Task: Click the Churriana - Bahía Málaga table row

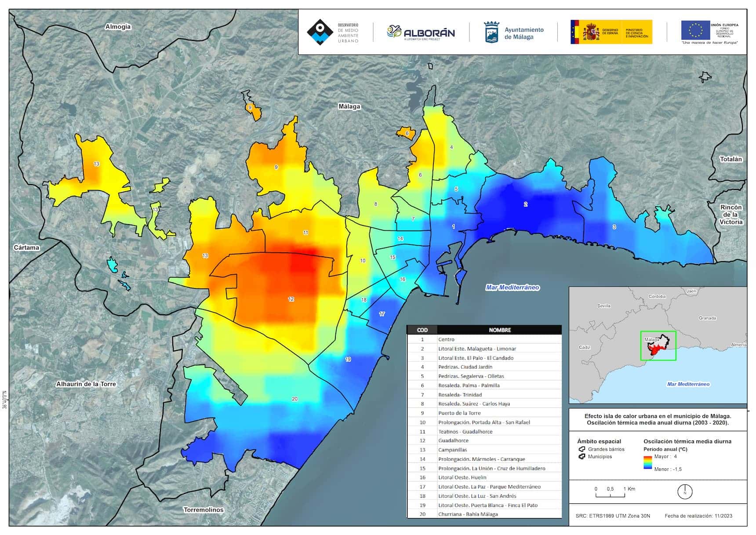Action: [484, 514]
